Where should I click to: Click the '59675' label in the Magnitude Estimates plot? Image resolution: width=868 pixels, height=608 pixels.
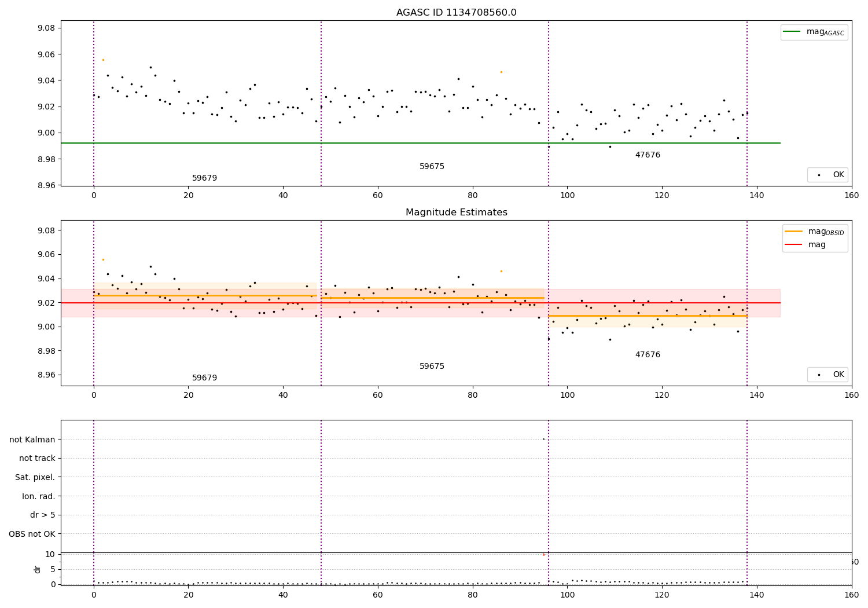point(432,367)
